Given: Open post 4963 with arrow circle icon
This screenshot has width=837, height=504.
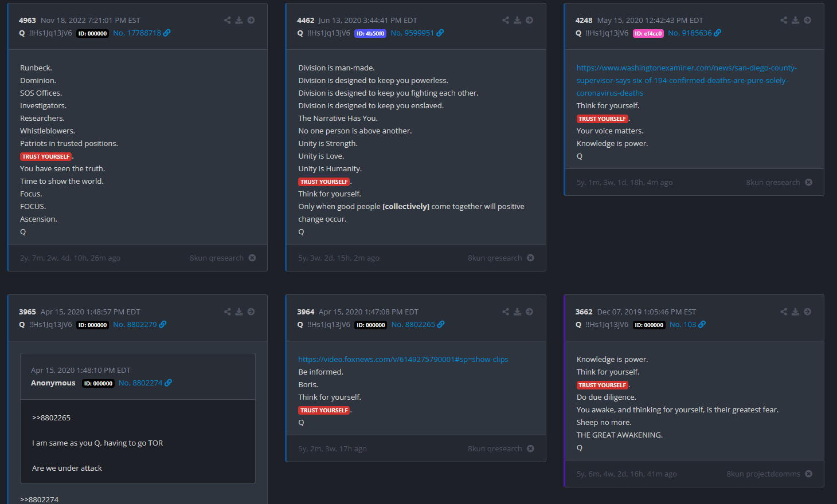Looking at the screenshot, I should 251,20.
